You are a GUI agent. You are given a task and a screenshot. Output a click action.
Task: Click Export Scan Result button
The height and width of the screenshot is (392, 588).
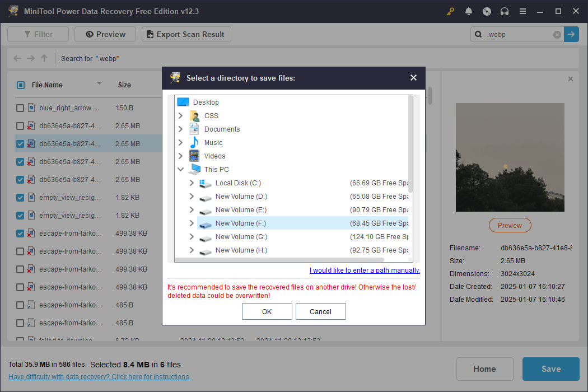186,34
